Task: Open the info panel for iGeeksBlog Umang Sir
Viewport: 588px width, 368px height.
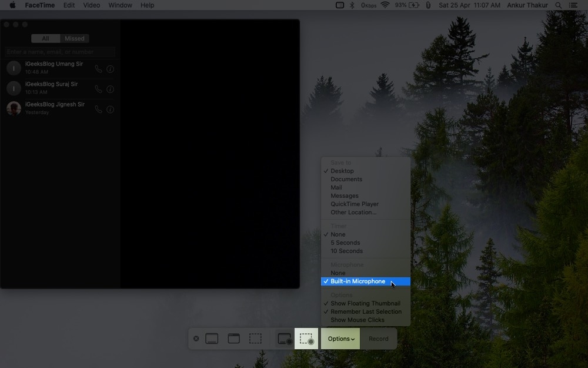Action: (x=110, y=68)
